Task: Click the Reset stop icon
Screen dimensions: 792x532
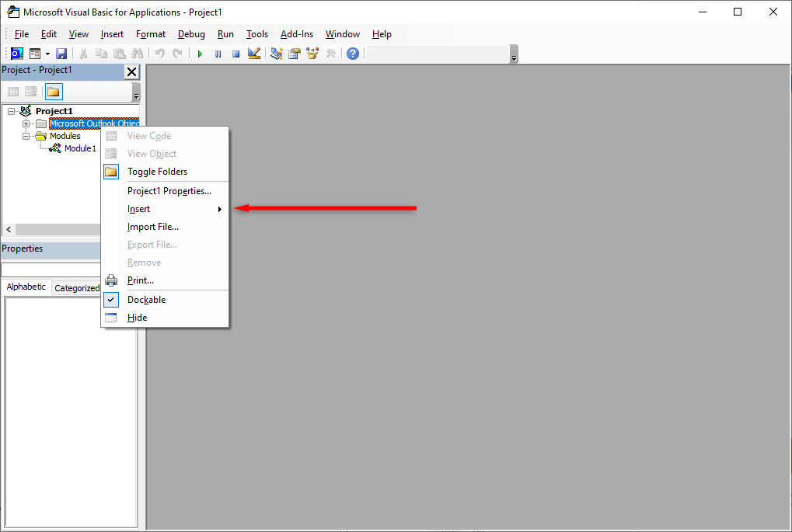Action: tap(236, 54)
